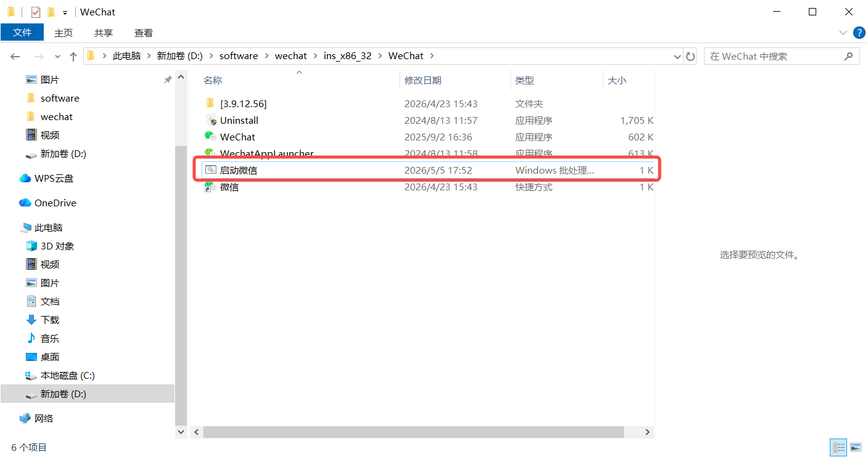Click the navigation pane scroll down arrow
The width and height of the screenshot is (868, 457).
tap(181, 432)
